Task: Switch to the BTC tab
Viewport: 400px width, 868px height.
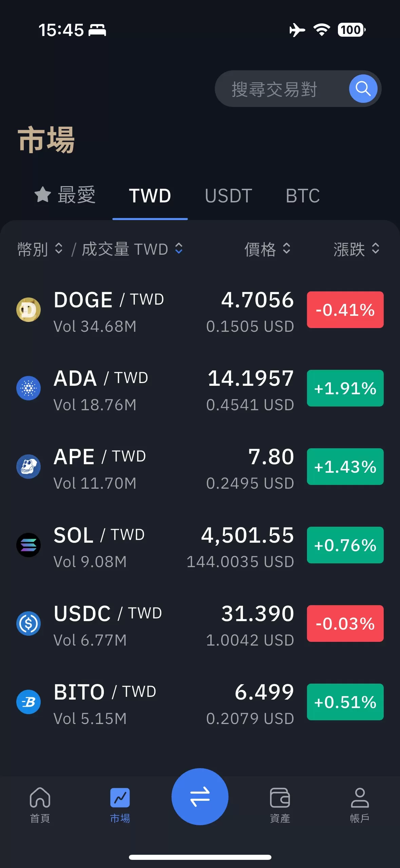Action: pyautogui.click(x=303, y=196)
